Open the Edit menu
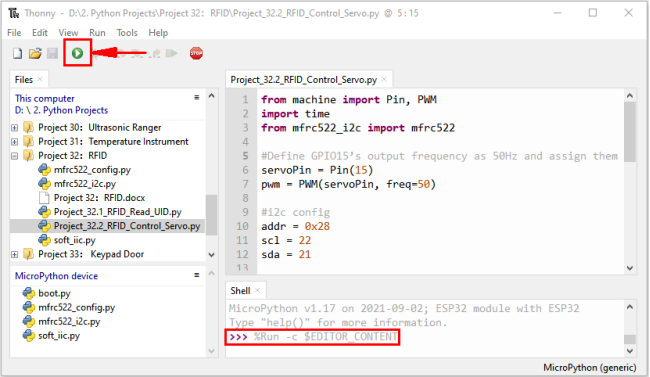The width and height of the screenshot is (650, 377). 40,33
